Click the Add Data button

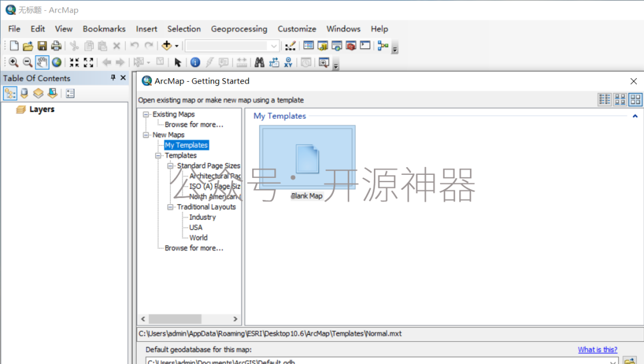[x=166, y=45]
